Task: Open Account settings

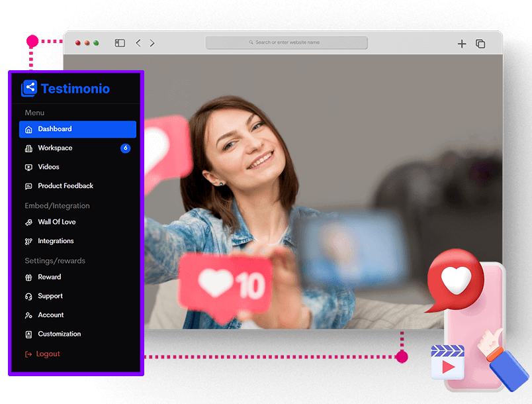Action: click(50, 315)
